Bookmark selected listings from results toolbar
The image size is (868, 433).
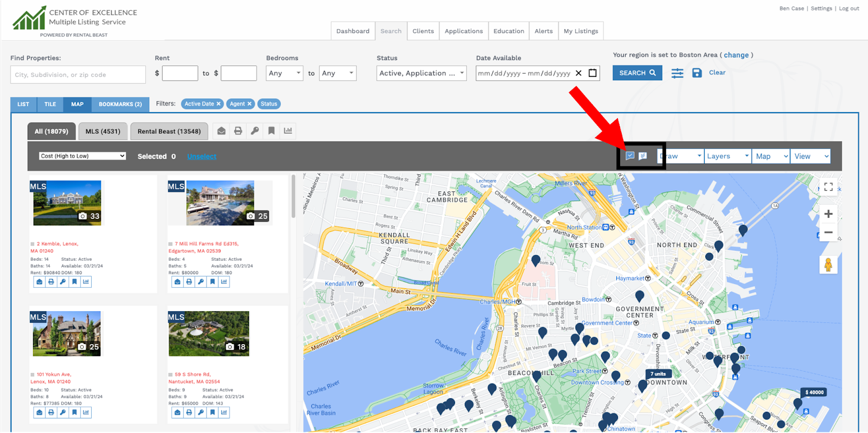click(271, 131)
